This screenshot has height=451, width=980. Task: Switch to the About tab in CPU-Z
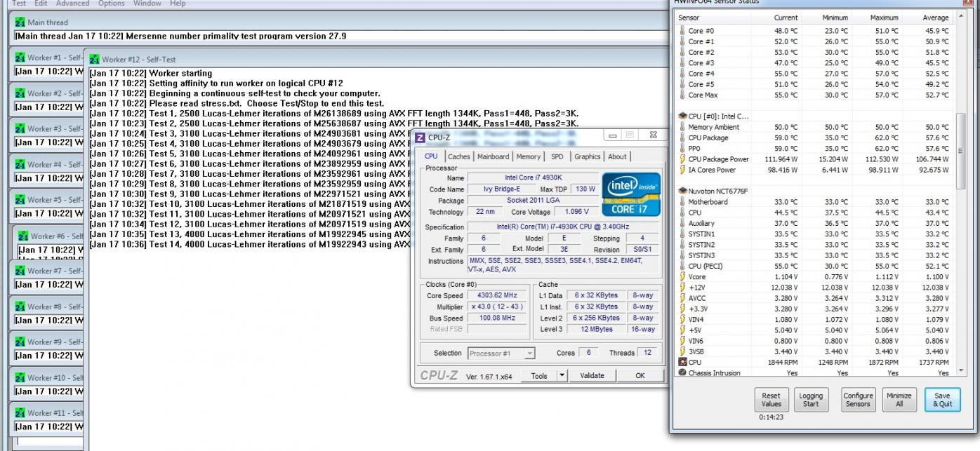tap(618, 156)
